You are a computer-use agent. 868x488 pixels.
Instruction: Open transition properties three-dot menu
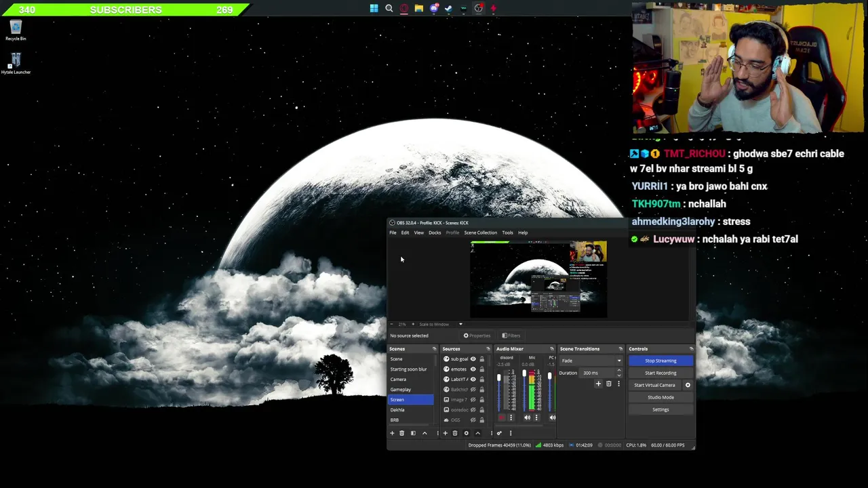[x=618, y=384]
